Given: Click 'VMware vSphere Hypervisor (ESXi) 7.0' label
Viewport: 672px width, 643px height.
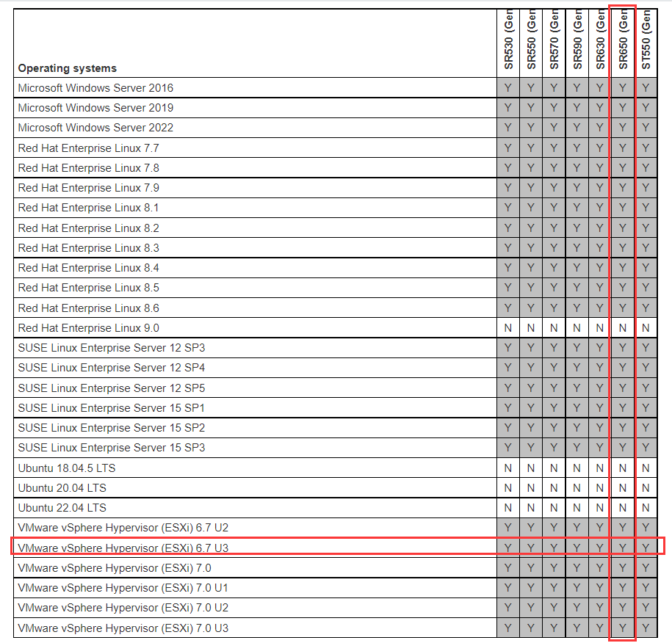Looking at the screenshot, I should [x=115, y=568].
